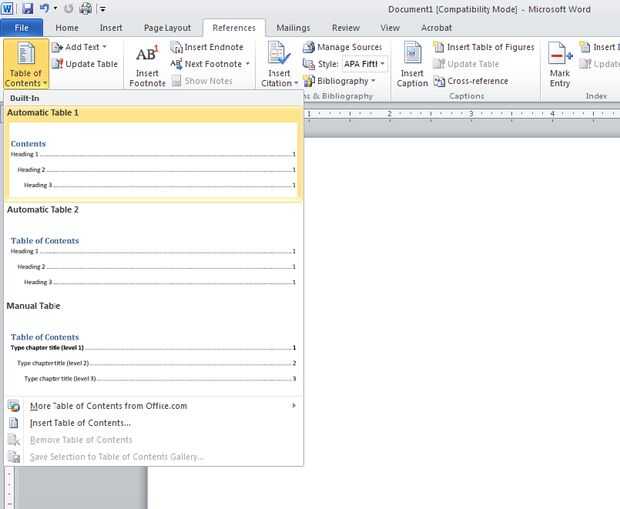Click the Mark Entry icon

(x=560, y=54)
